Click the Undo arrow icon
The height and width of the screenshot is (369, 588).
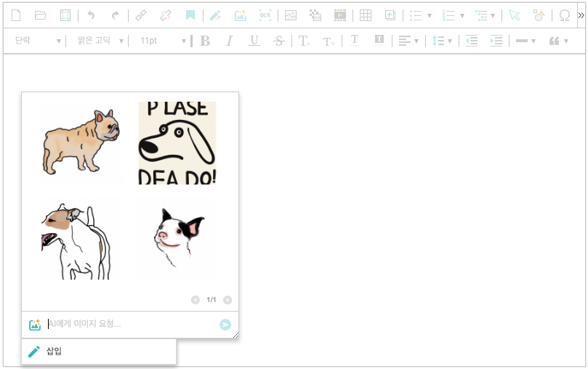90,15
